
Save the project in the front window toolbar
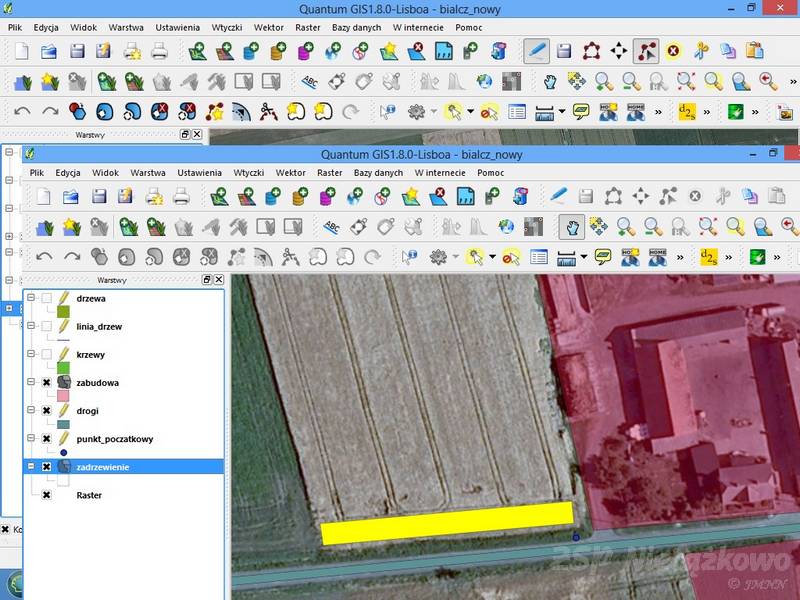click(98, 196)
